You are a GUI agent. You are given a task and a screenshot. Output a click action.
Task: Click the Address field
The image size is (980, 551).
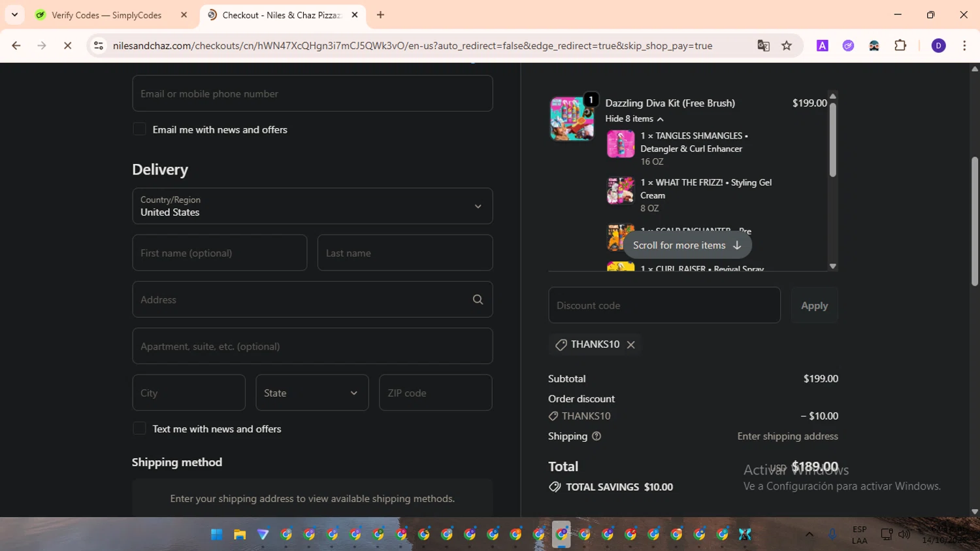[312, 299]
